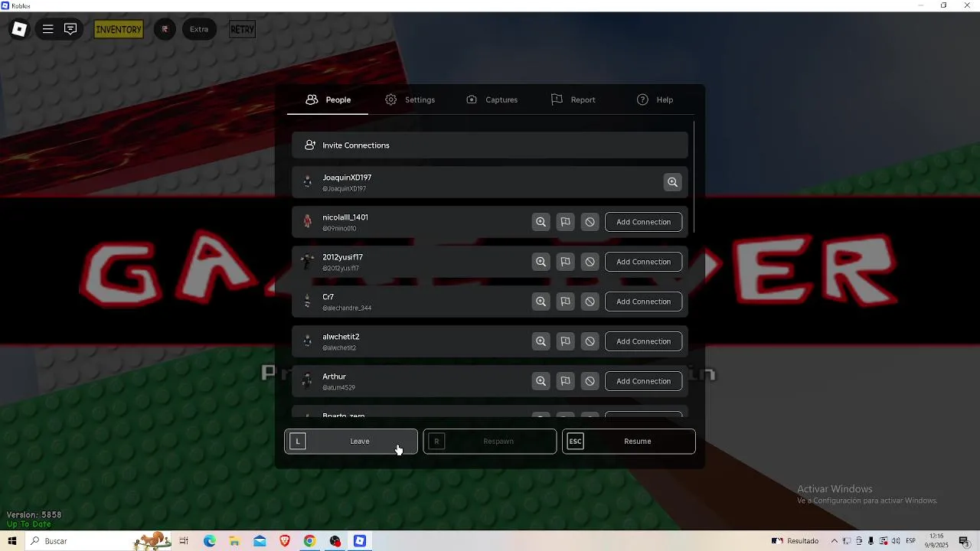This screenshot has height=551, width=980.
Task: Add Connection for alwchetit2
Action: [x=643, y=341]
